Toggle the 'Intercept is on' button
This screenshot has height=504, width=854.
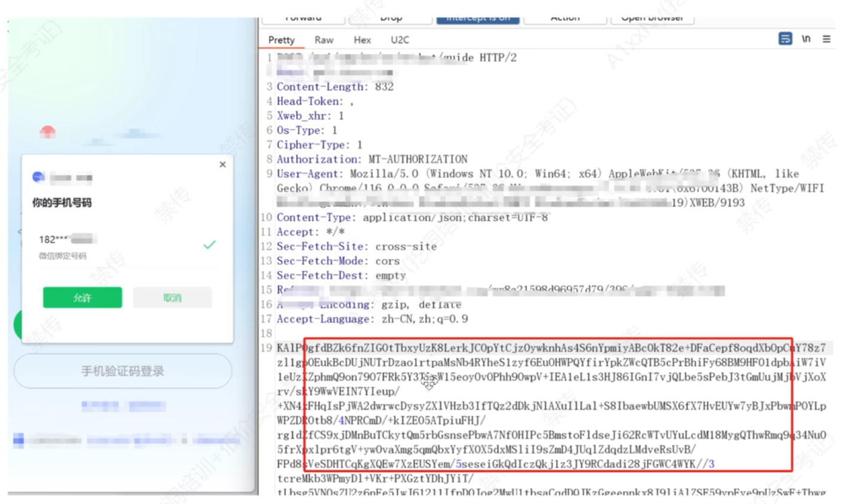tap(478, 19)
